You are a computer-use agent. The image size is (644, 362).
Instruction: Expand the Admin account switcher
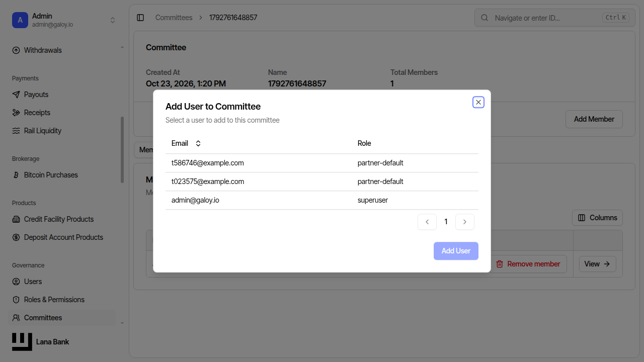(113, 20)
